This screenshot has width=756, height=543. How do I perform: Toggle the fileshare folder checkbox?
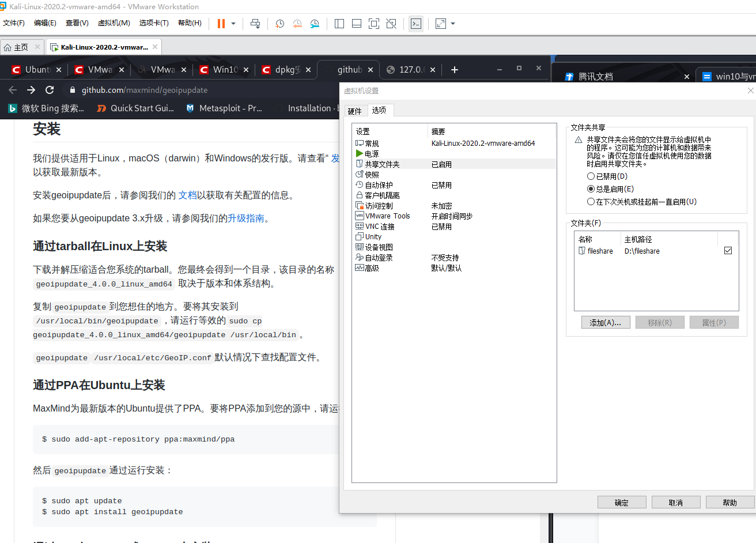click(x=728, y=251)
